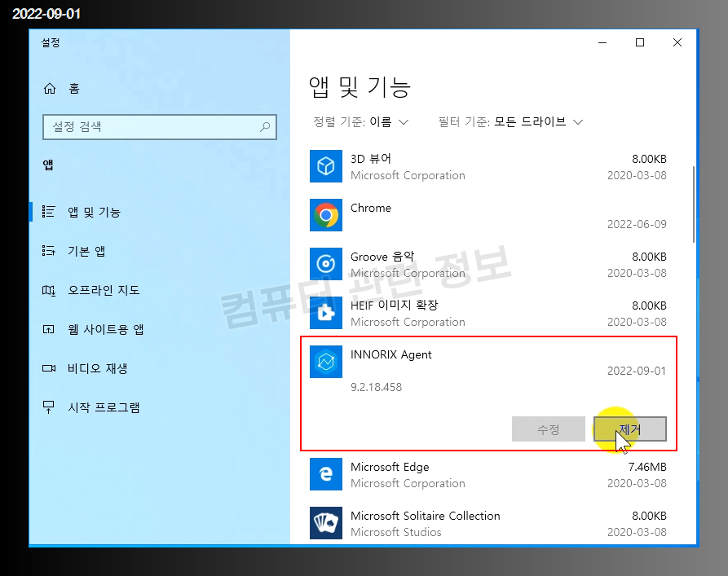Select Microsoft Solitaire Collection app name
728x576 pixels.
click(426, 516)
